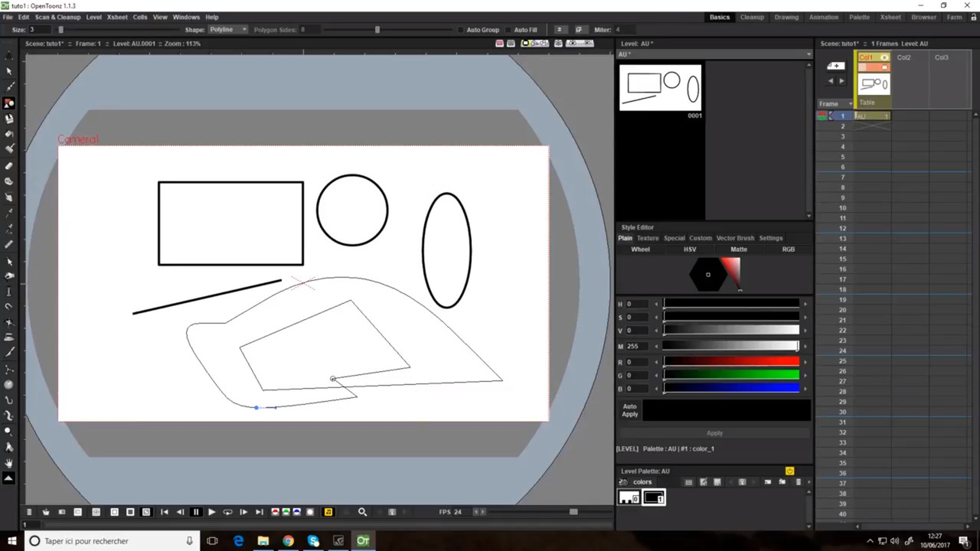The image size is (980, 551).
Task: Step to the previous frame
Action: [x=180, y=512]
